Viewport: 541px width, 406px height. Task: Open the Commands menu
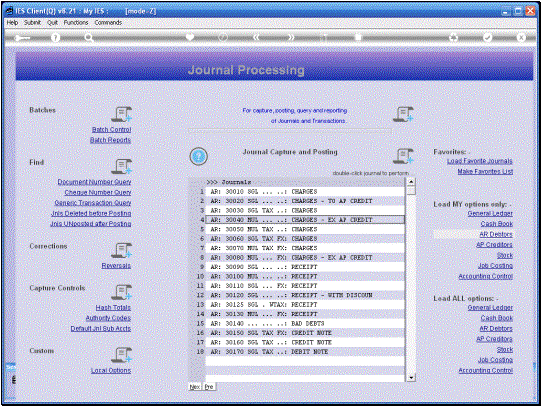(x=108, y=22)
